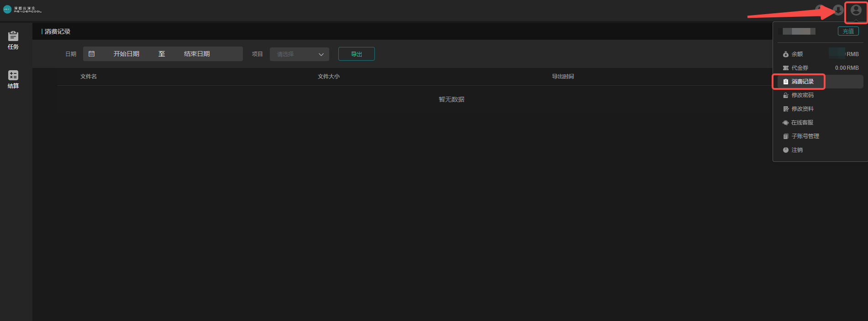The width and height of the screenshot is (868, 321).
Task: Click the 余额 money bag icon
Action: coord(785,54)
